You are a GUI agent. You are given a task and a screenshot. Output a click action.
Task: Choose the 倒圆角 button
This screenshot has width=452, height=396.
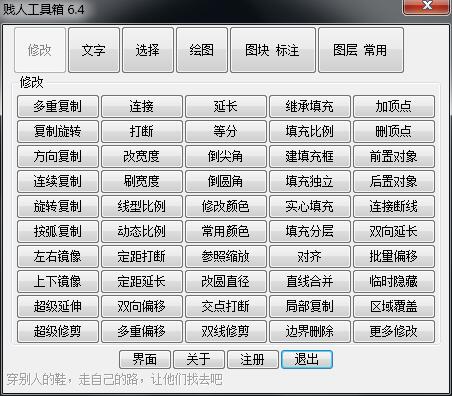click(x=226, y=181)
